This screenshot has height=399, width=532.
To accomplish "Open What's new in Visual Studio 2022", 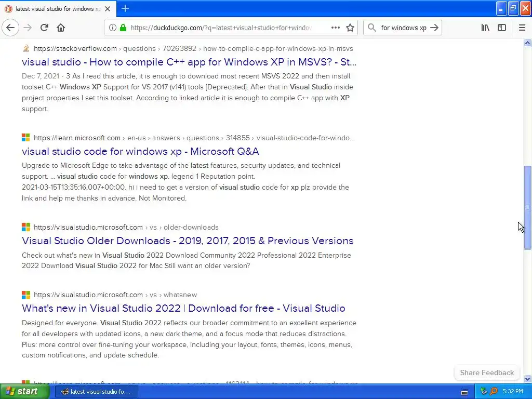I will (183, 308).
